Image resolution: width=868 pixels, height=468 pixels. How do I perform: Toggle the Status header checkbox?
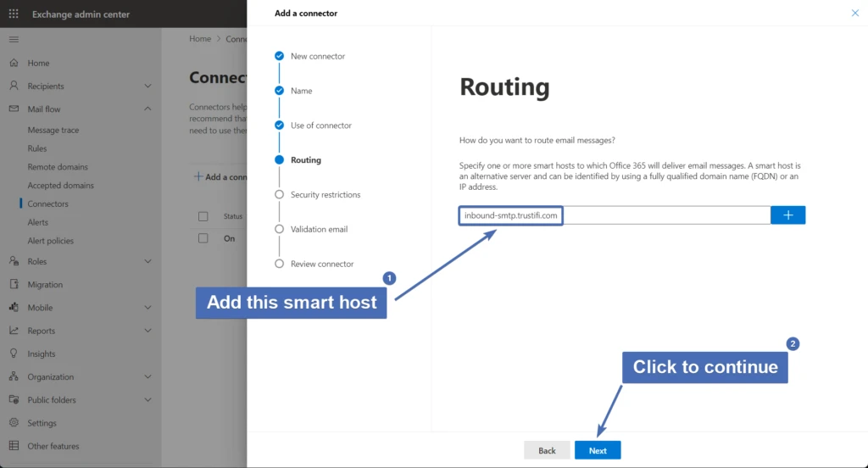point(203,216)
